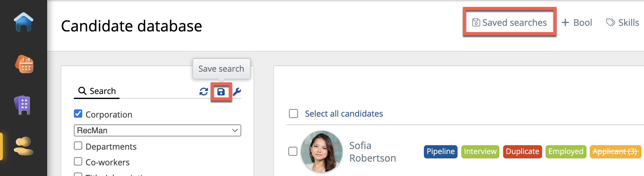
Task: Open search settings wrench icon
Action: pyautogui.click(x=237, y=91)
